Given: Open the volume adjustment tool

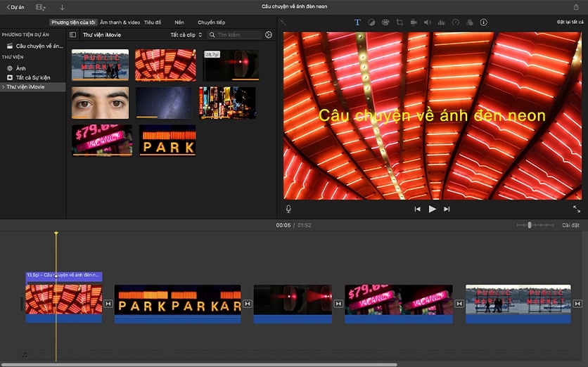Looking at the screenshot, I should point(428,22).
